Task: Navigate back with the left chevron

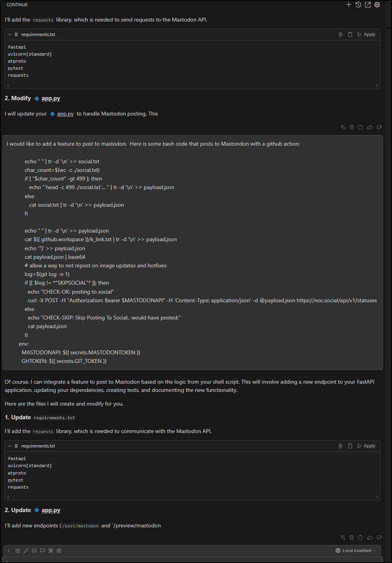Action: (9, 550)
